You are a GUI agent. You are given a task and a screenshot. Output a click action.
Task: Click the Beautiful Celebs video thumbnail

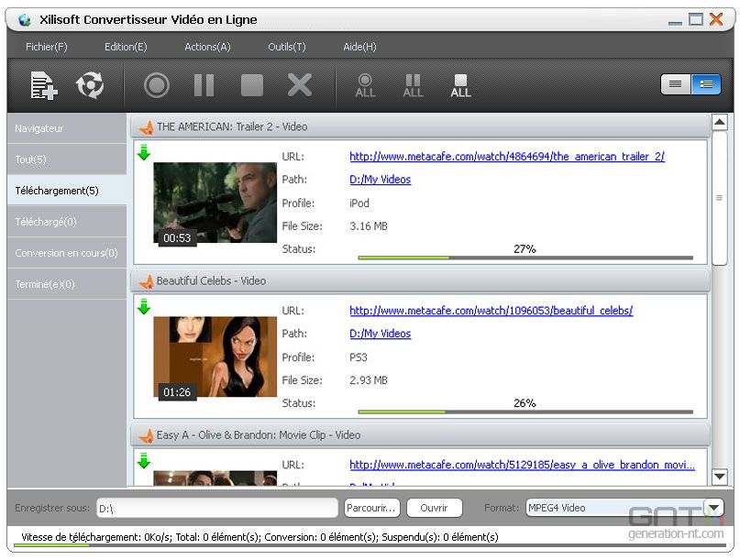(215, 357)
